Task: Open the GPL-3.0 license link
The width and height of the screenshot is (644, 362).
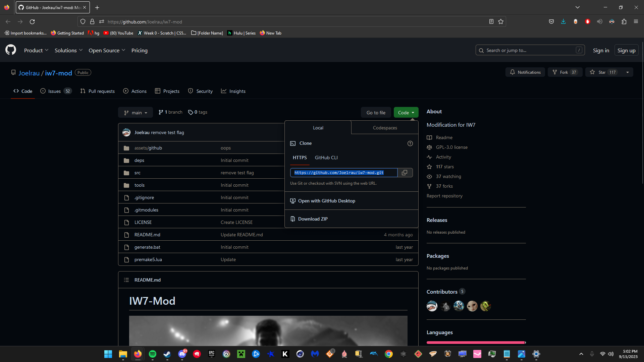Action: (451, 147)
